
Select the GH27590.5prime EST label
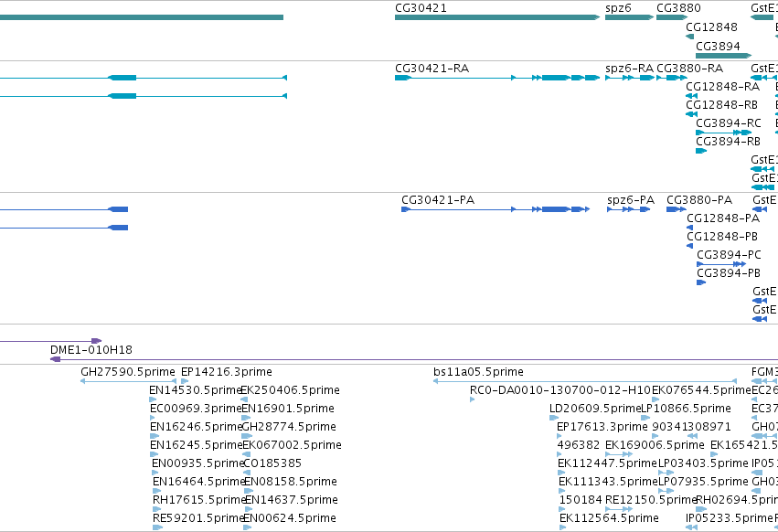(127, 372)
